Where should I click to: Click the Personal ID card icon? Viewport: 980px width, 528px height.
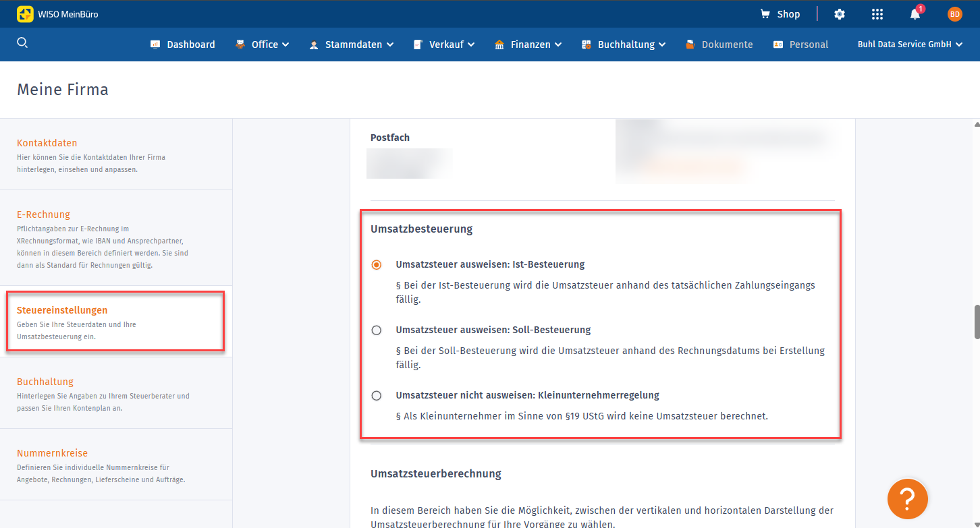coord(778,45)
